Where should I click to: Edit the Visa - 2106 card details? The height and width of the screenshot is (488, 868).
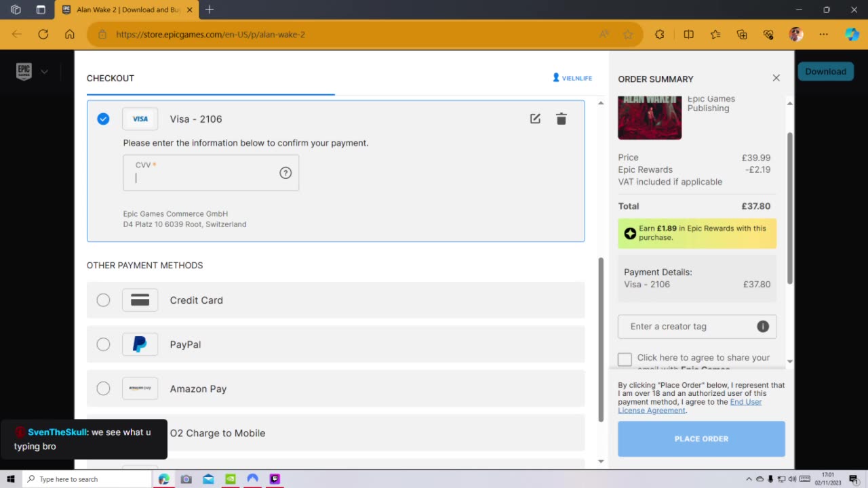click(535, 119)
